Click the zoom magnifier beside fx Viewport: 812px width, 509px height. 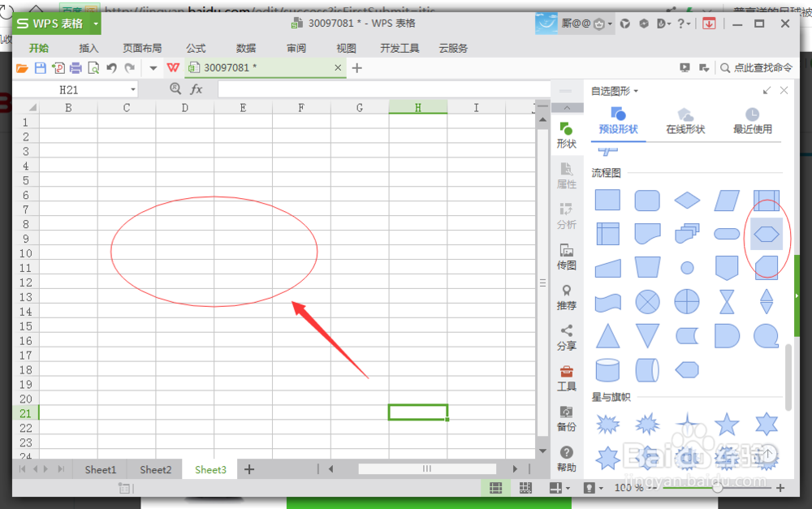pyautogui.click(x=175, y=88)
